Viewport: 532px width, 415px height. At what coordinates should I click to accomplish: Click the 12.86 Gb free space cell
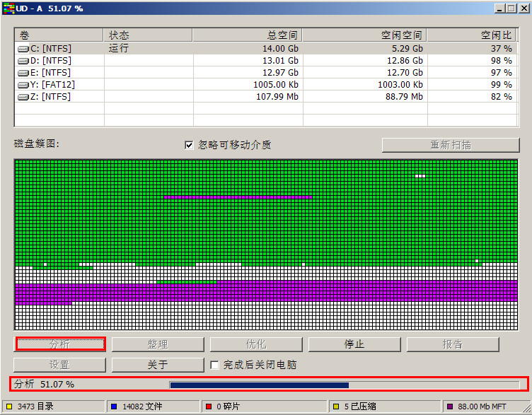click(x=405, y=61)
